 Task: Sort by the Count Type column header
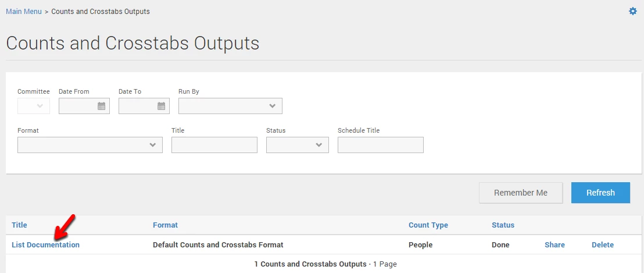428,225
